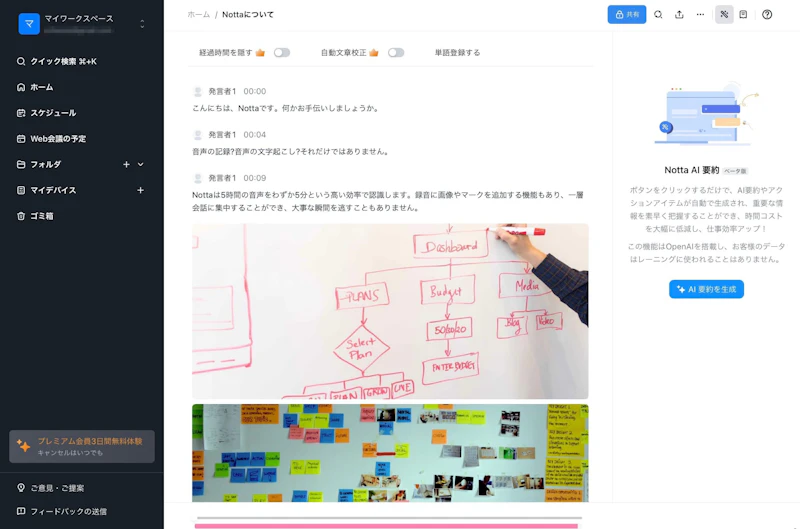Screen dimensions: 800x529
Task: Toggle the AI summary panel icon
Action: pyautogui.click(x=724, y=14)
